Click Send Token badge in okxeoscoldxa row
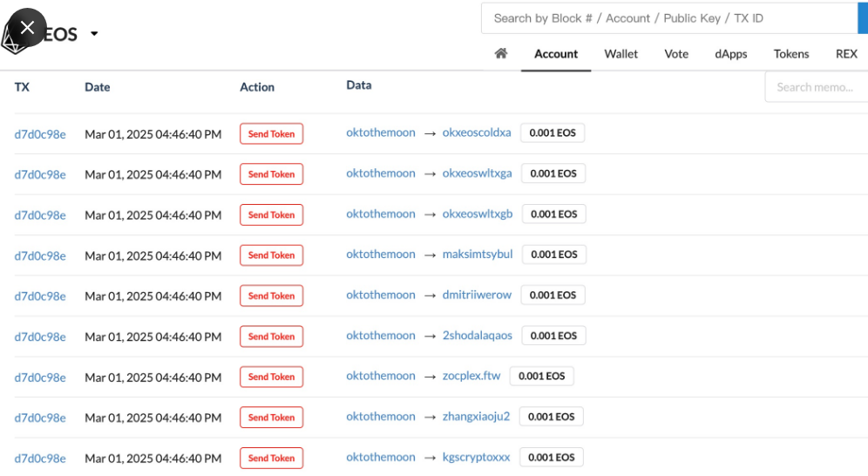The width and height of the screenshot is (868, 476). pos(271,134)
